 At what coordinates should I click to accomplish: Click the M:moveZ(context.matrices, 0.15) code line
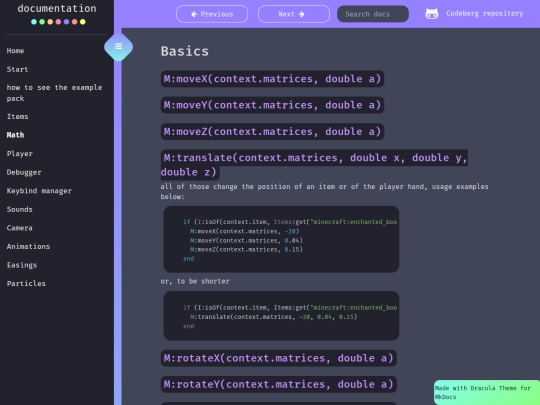[x=246, y=249]
